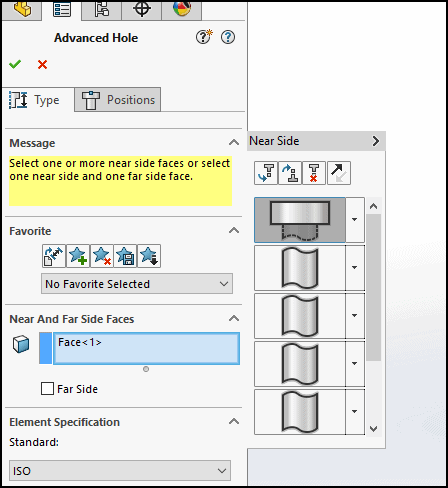Enable the Far Side checkbox
This screenshot has height=488, width=448.
(x=47, y=389)
